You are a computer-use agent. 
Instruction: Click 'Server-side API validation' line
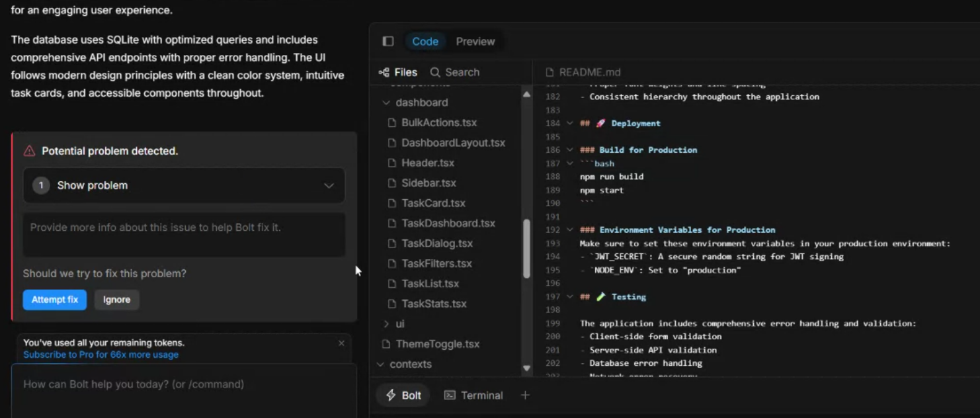pos(648,350)
